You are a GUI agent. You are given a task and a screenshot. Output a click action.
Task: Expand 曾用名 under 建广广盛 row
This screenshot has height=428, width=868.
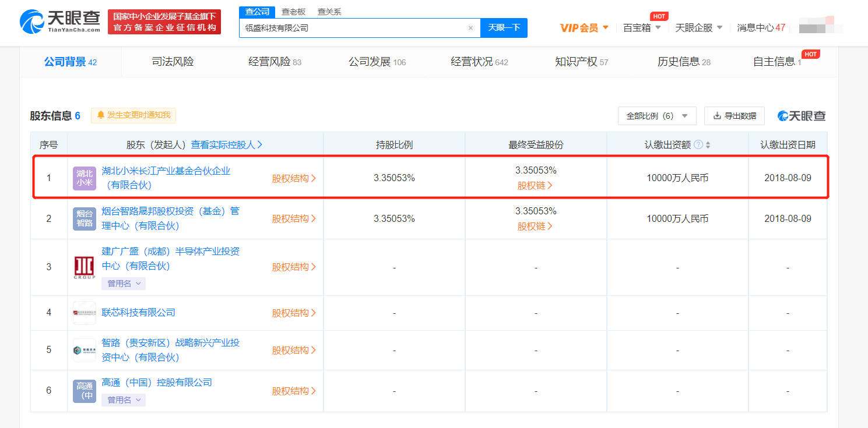tap(124, 284)
